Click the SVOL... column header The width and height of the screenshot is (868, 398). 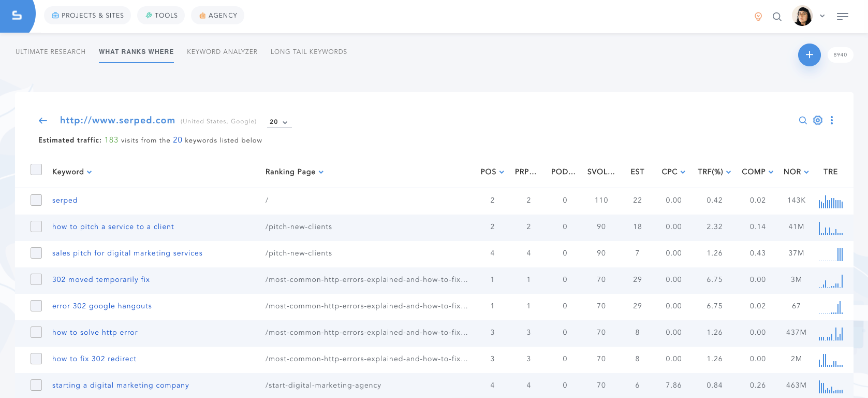601,172
